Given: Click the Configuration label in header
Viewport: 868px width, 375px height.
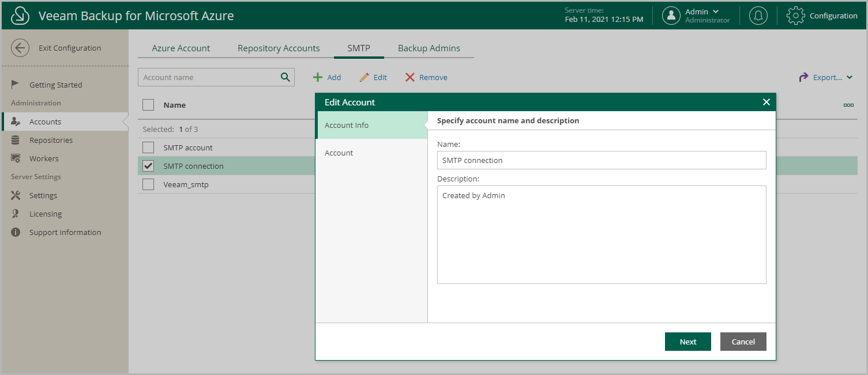Looking at the screenshot, I should (833, 16).
